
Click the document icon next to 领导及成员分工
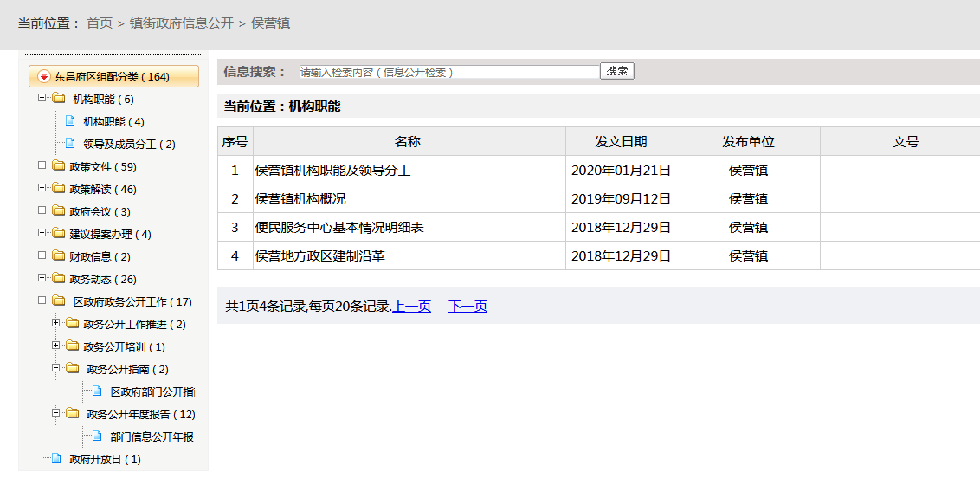[x=70, y=144]
